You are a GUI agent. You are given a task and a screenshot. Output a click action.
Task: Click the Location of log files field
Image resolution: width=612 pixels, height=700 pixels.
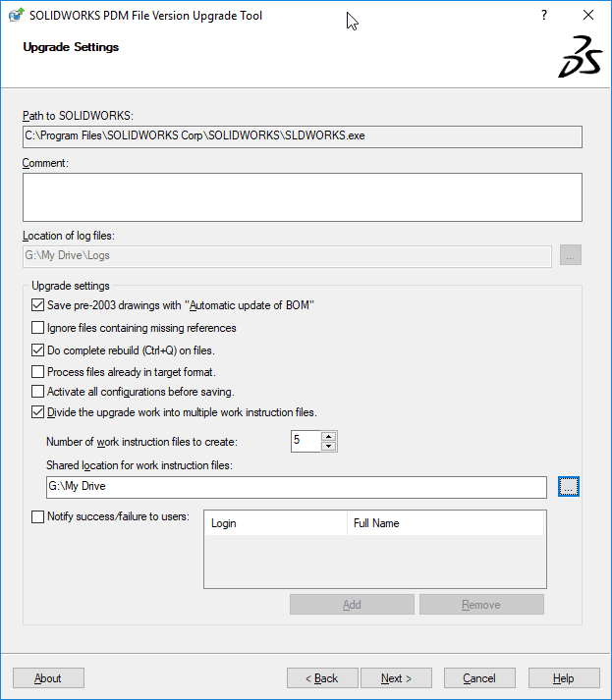[x=287, y=256]
